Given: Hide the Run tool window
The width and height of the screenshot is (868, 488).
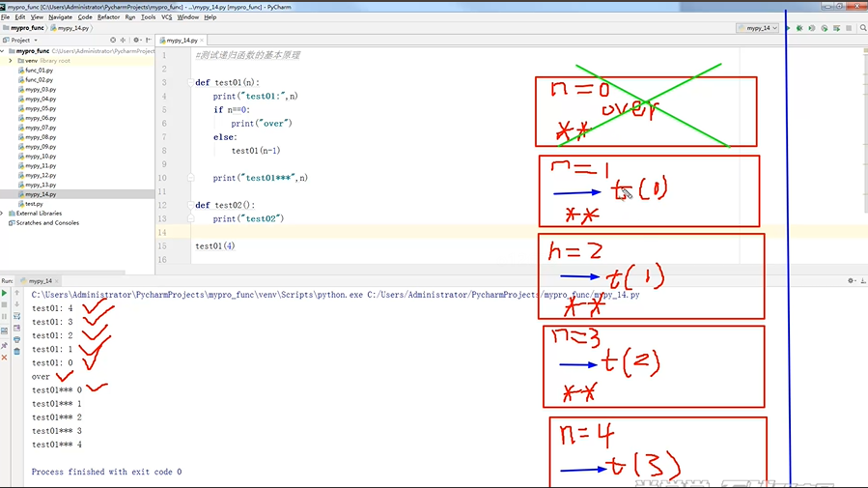Looking at the screenshot, I should pyautogui.click(x=863, y=281).
